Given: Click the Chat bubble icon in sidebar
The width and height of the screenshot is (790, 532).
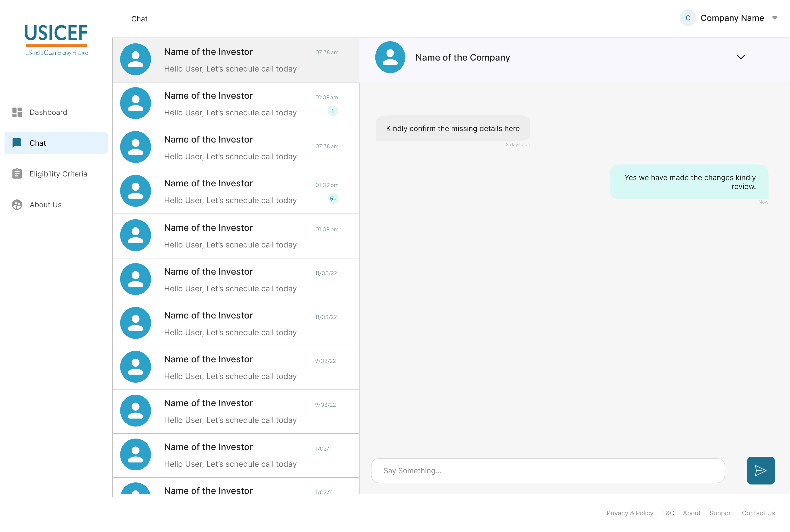Looking at the screenshot, I should click(x=17, y=143).
